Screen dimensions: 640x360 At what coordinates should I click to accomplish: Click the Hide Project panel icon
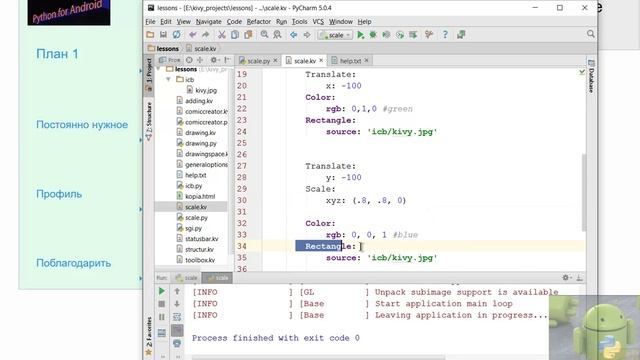[x=227, y=60]
